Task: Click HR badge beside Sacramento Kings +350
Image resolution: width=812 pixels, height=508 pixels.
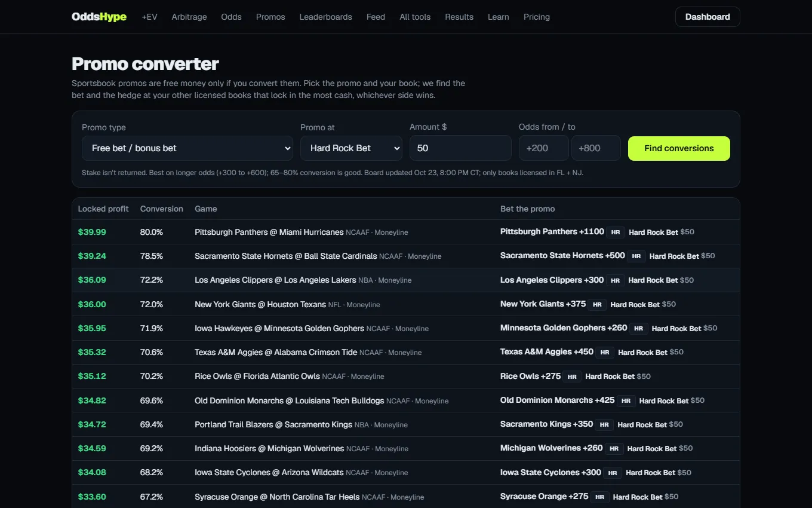Action: (604, 424)
